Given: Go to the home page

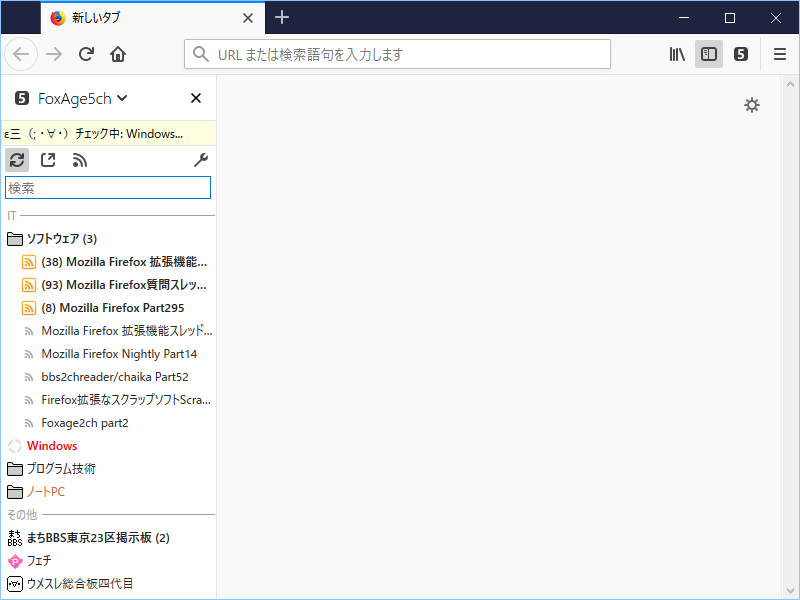Looking at the screenshot, I should 118,54.
